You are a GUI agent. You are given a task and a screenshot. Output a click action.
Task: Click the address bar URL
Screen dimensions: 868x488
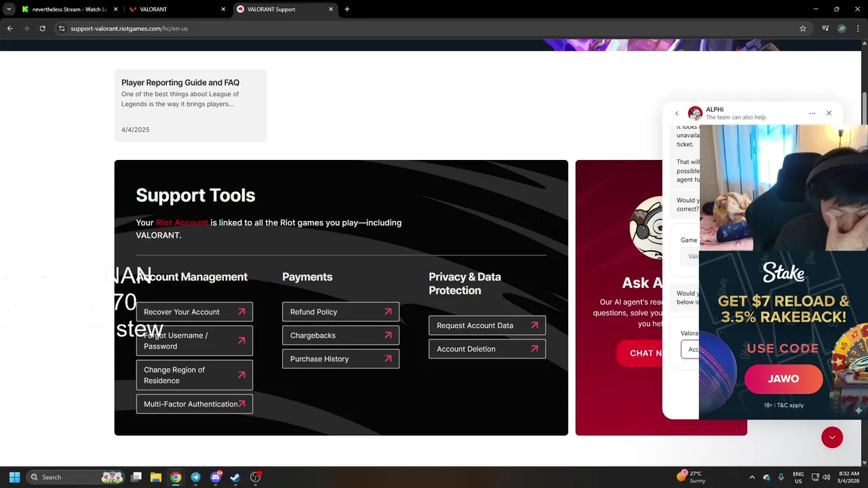tap(129, 28)
